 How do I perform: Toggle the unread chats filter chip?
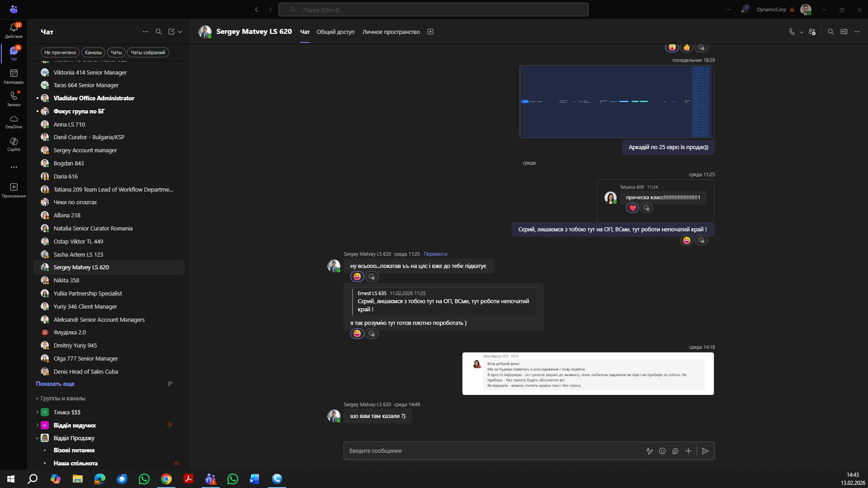(x=60, y=52)
